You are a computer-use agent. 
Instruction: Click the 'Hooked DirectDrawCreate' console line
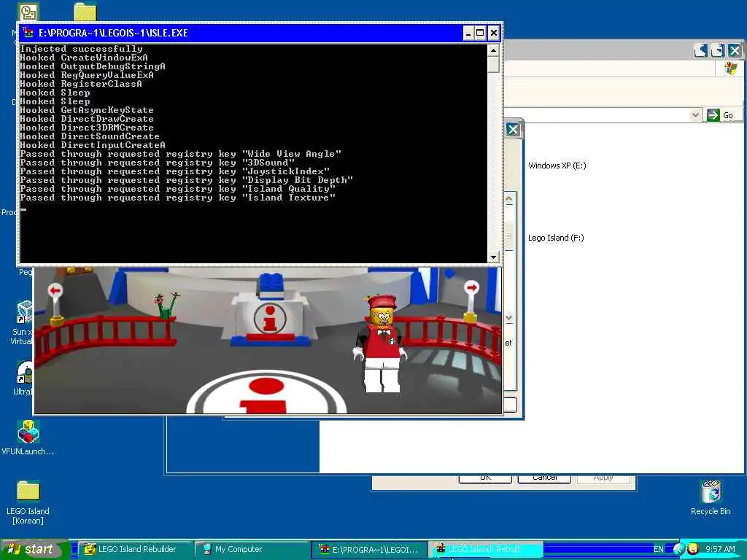pos(87,119)
